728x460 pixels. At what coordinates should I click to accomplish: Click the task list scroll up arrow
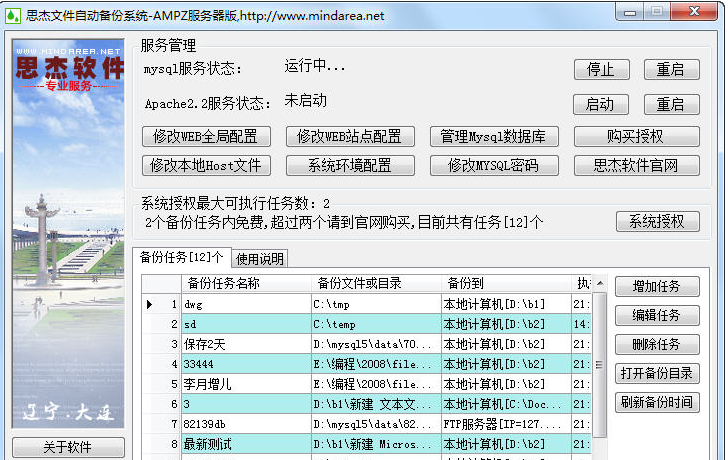pyautogui.click(x=600, y=283)
